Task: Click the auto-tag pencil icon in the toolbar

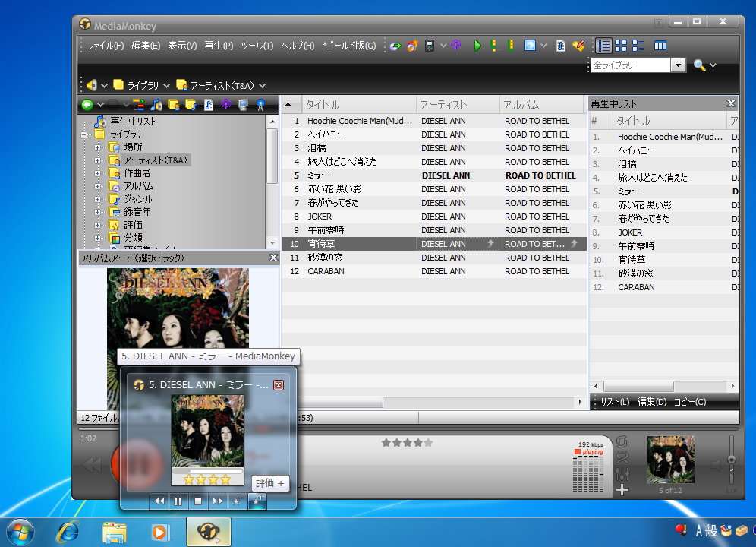Action: click(x=578, y=46)
